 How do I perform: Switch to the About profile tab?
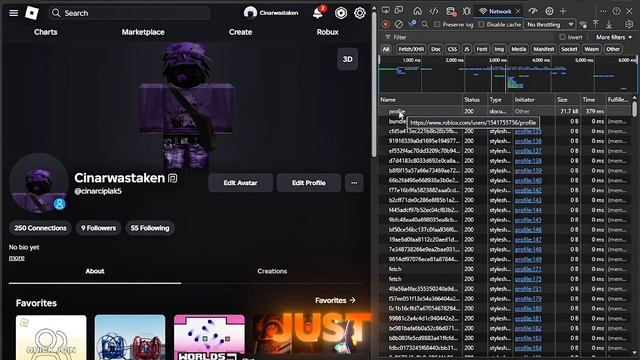[x=95, y=271]
